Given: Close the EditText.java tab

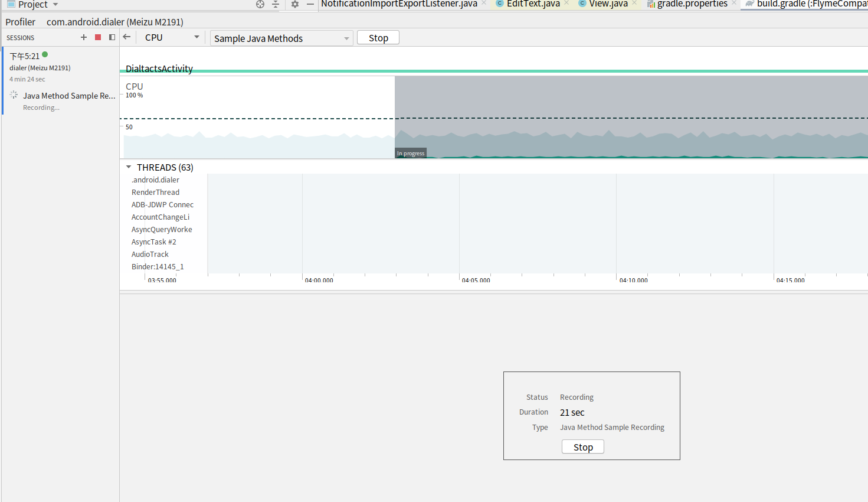Looking at the screenshot, I should click(x=566, y=4).
